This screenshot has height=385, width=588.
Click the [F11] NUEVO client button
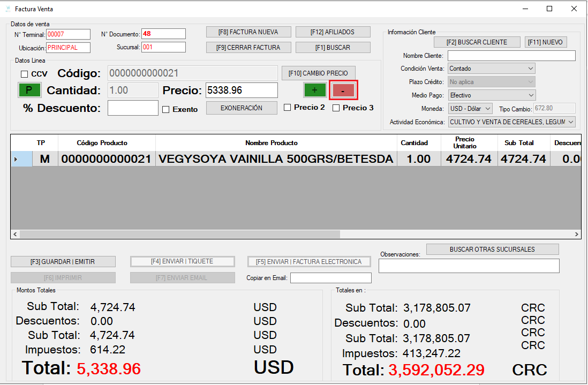tap(545, 42)
